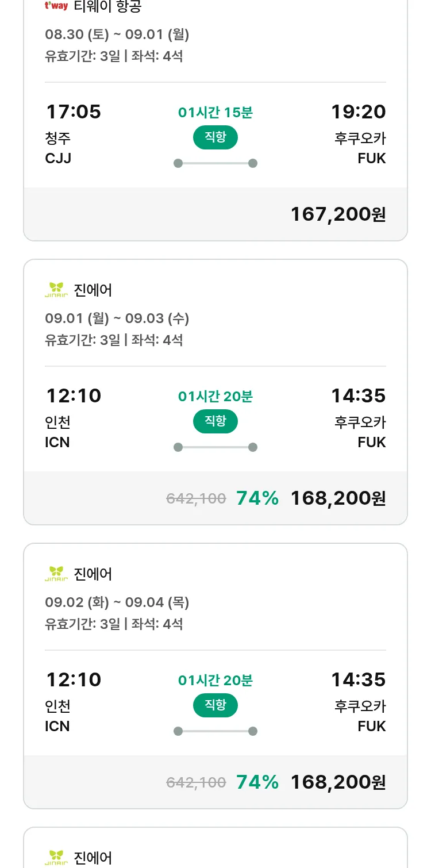This screenshot has width=431, height=868.
Task: Tap the 직항 badge on the 09.01 Jin Air flight
Action: (215, 421)
